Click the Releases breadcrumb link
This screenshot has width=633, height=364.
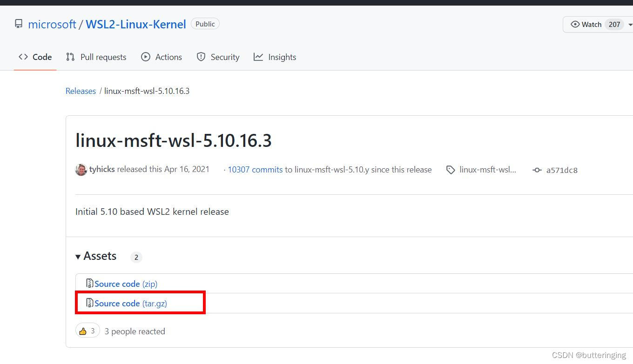point(81,91)
